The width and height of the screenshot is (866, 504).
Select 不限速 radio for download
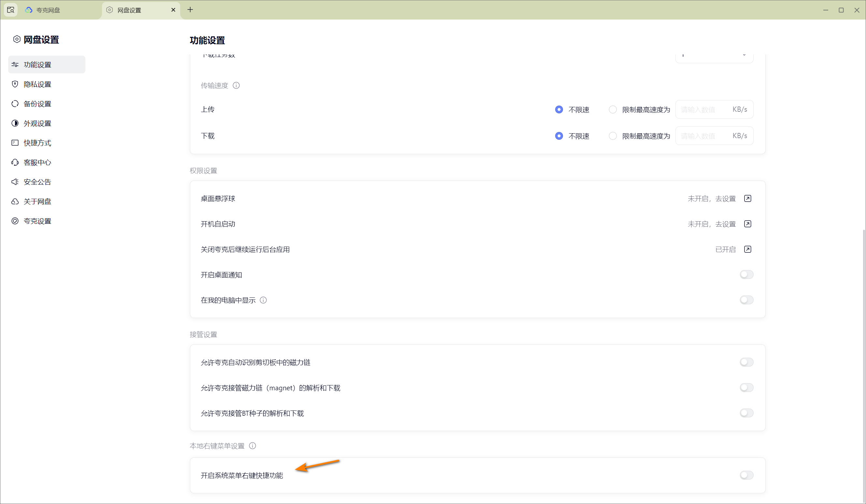coord(559,136)
